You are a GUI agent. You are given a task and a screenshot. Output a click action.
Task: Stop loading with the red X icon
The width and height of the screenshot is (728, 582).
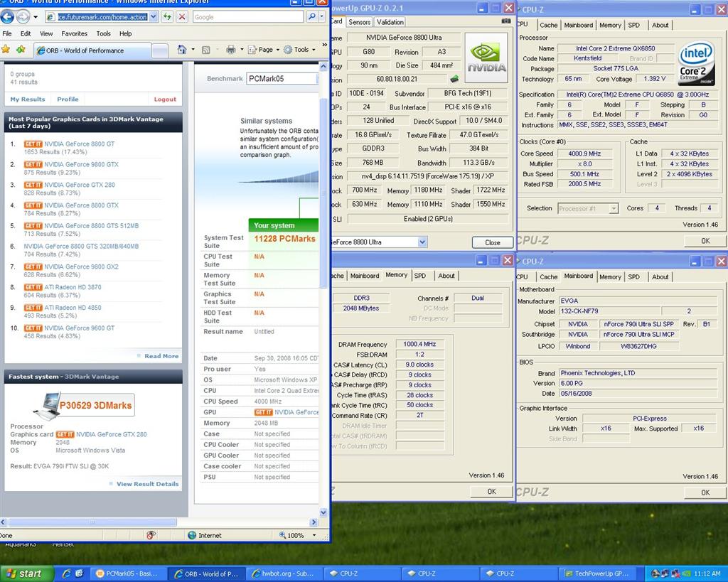pos(182,17)
